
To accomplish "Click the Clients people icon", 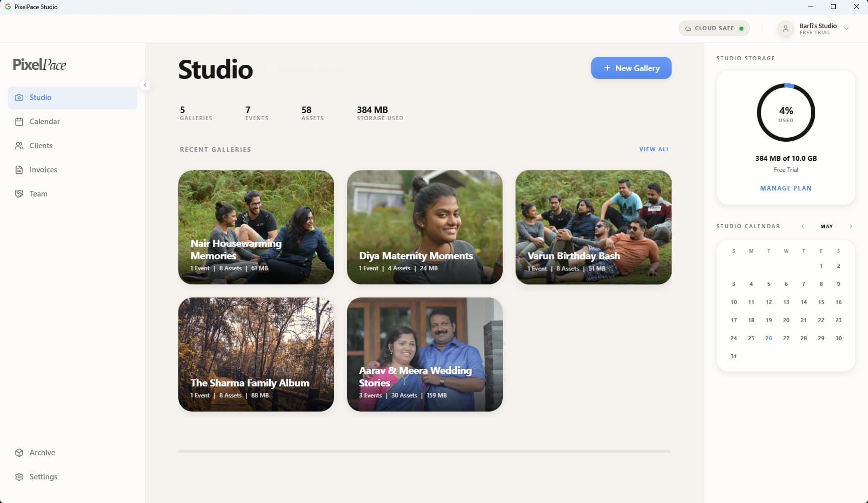I will 19,146.
